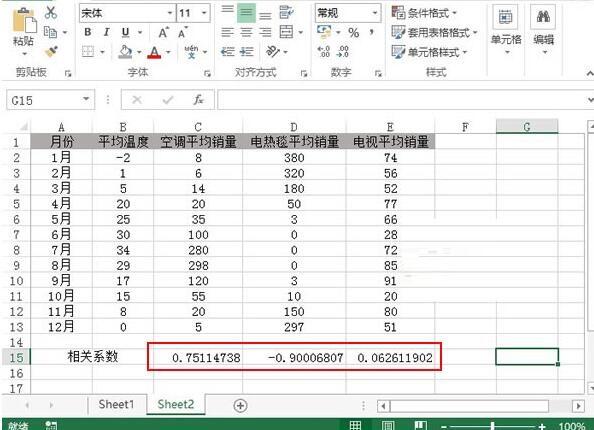The image size is (594, 430).
Task: Select column C header
Action: tap(198, 127)
